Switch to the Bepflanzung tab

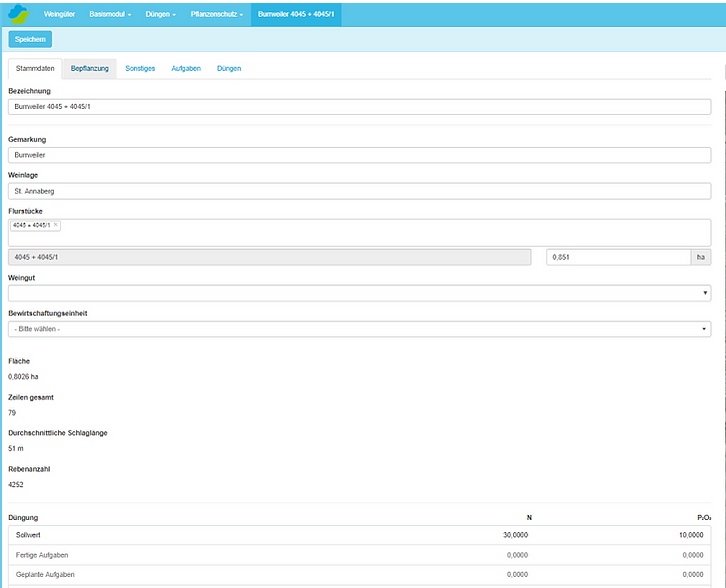90,68
